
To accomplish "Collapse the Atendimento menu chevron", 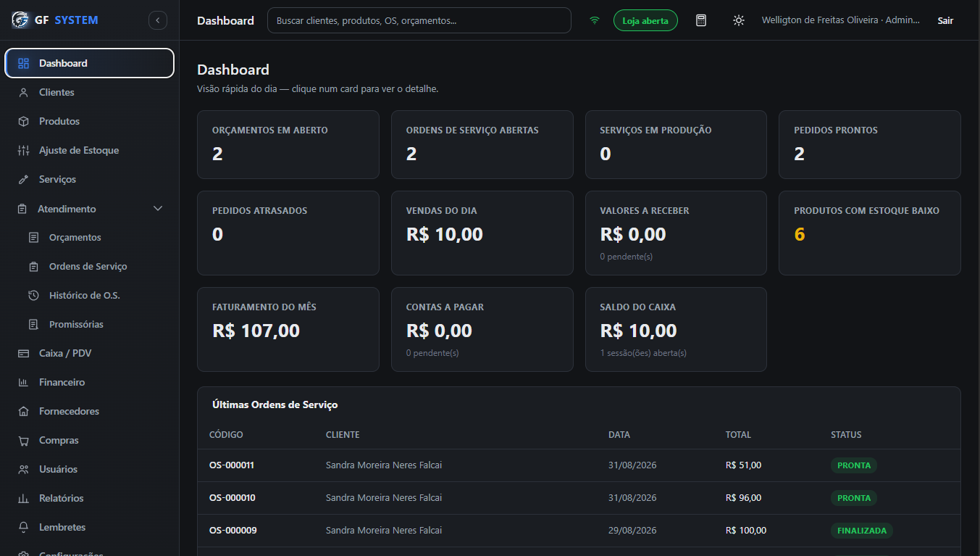I will coord(158,209).
